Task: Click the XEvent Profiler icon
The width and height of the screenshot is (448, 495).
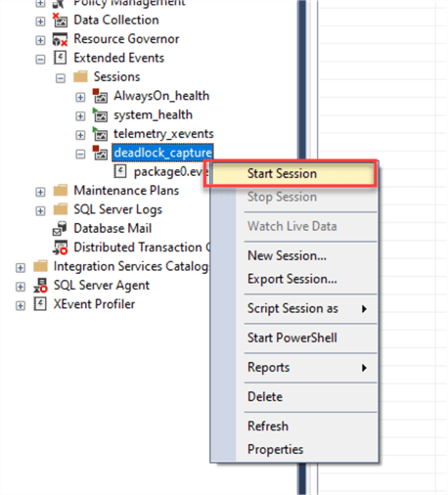Action: (x=40, y=304)
